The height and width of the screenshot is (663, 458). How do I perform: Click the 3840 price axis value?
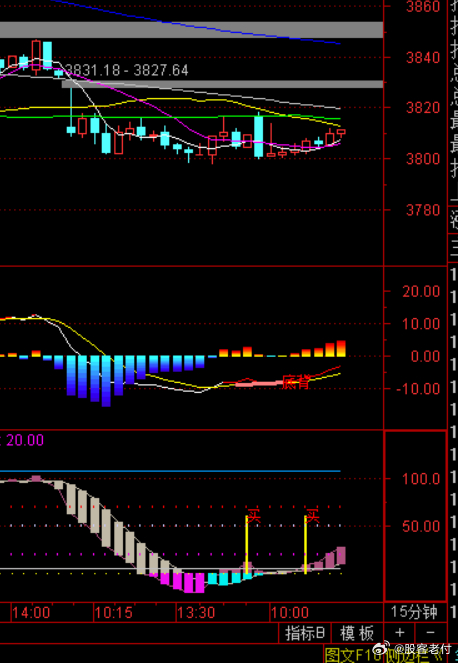[x=423, y=57]
